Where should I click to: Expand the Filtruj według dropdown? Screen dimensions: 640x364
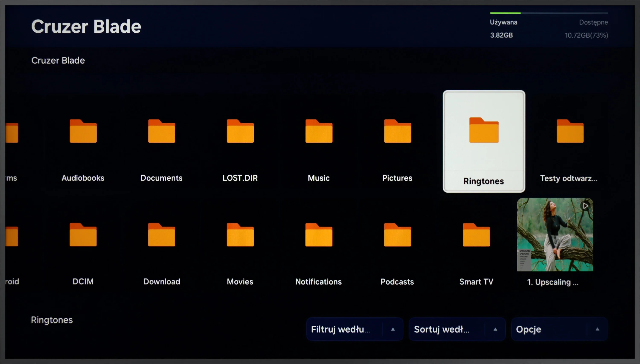[x=355, y=329]
